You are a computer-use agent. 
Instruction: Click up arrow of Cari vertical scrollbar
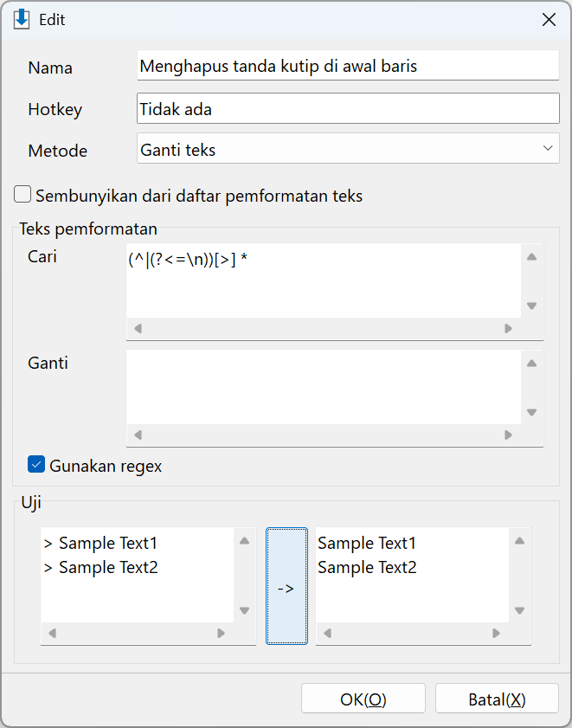coord(531,257)
